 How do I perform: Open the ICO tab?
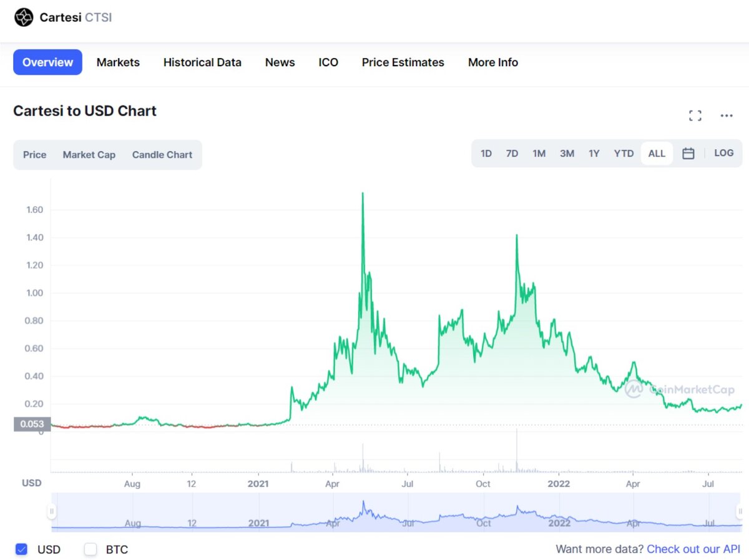328,62
